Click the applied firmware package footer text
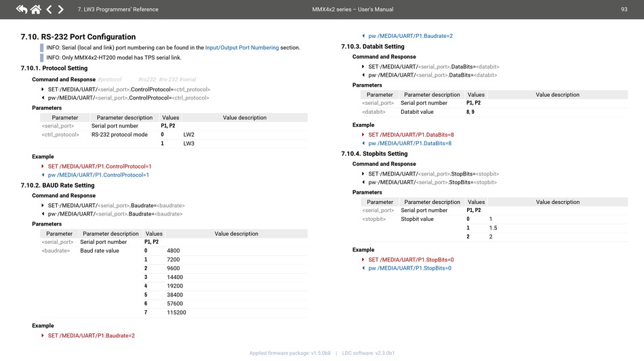 pos(290,353)
